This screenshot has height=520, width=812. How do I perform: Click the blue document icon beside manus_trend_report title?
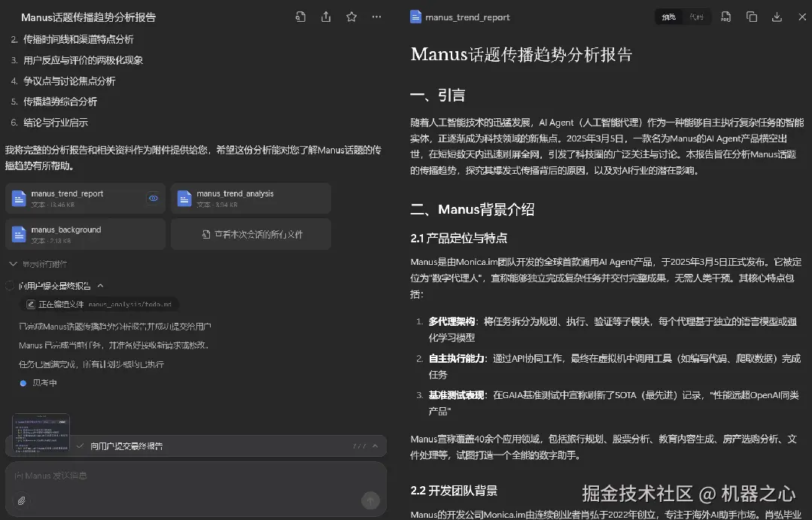coord(415,17)
